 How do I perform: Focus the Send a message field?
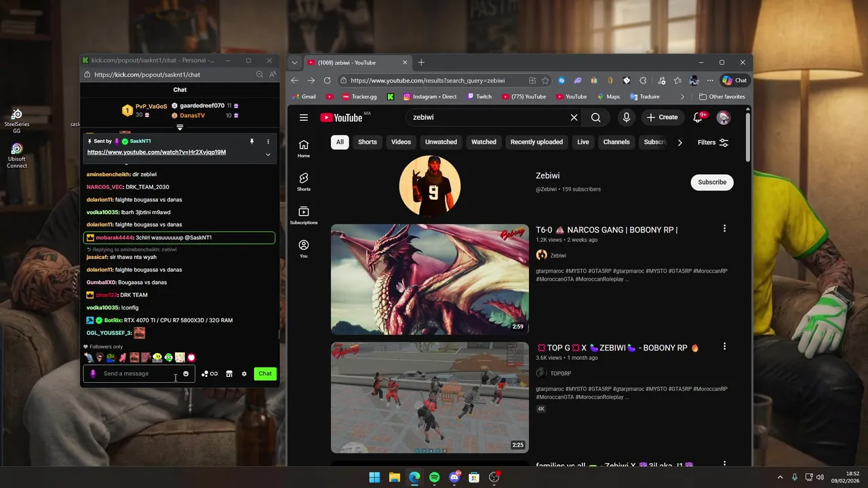coord(139,373)
